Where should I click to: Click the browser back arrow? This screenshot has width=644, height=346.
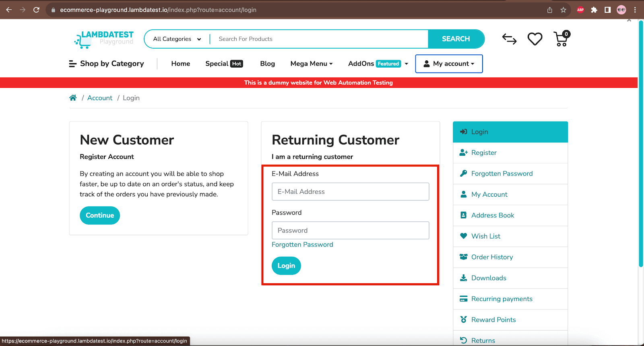[x=9, y=10]
